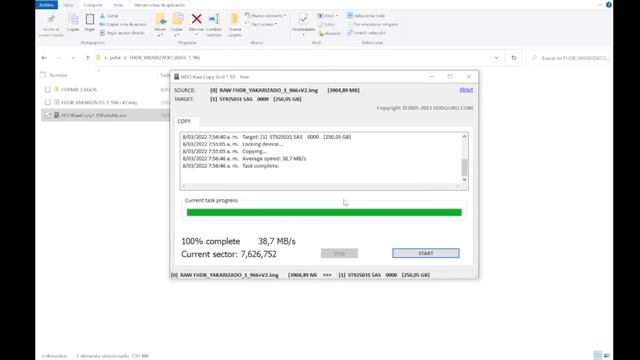This screenshot has width=640, height=360.
Task: Toggle the select-all checkbox beside Nombre
Action: coord(43,75)
